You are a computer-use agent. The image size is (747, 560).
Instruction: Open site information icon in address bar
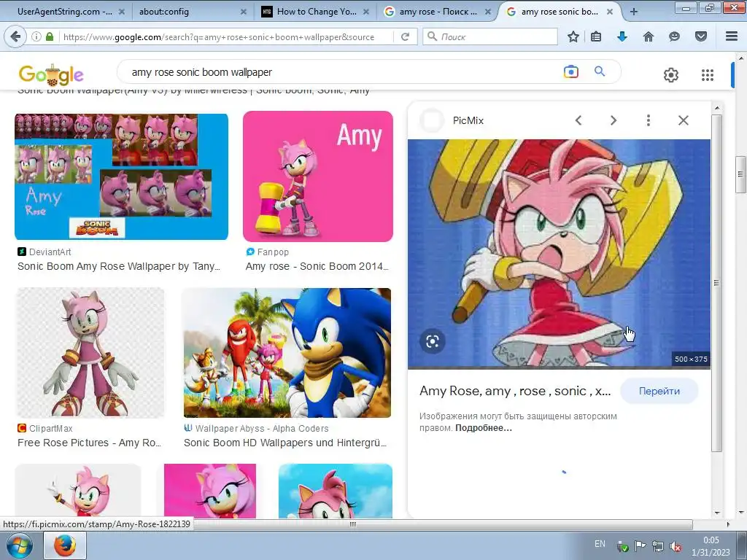(36, 36)
